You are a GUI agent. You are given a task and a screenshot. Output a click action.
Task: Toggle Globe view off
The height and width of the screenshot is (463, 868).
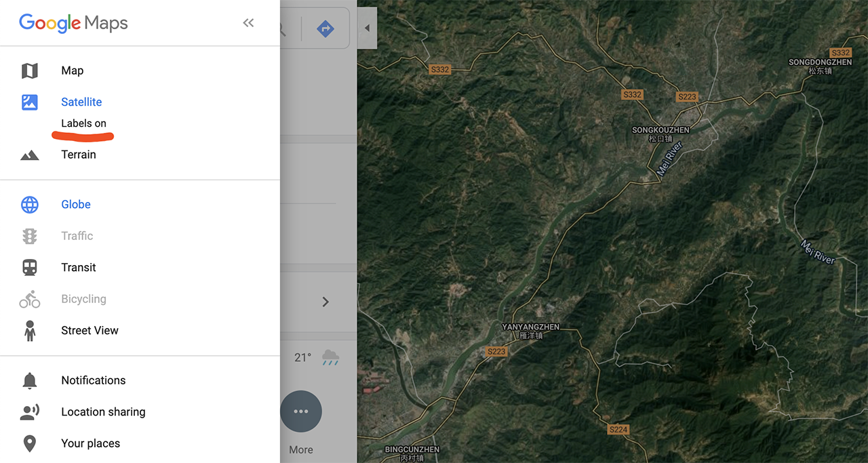point(76,205)
